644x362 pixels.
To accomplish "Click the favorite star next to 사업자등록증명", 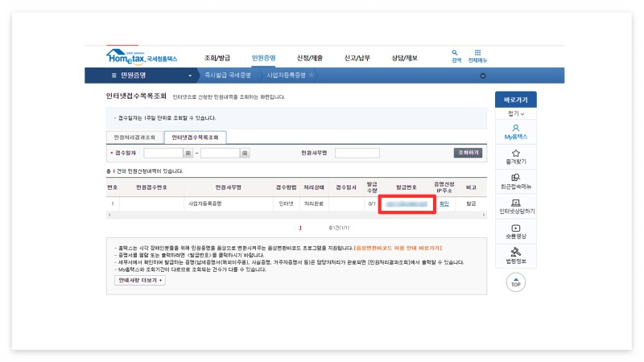I will pos(311,75).
